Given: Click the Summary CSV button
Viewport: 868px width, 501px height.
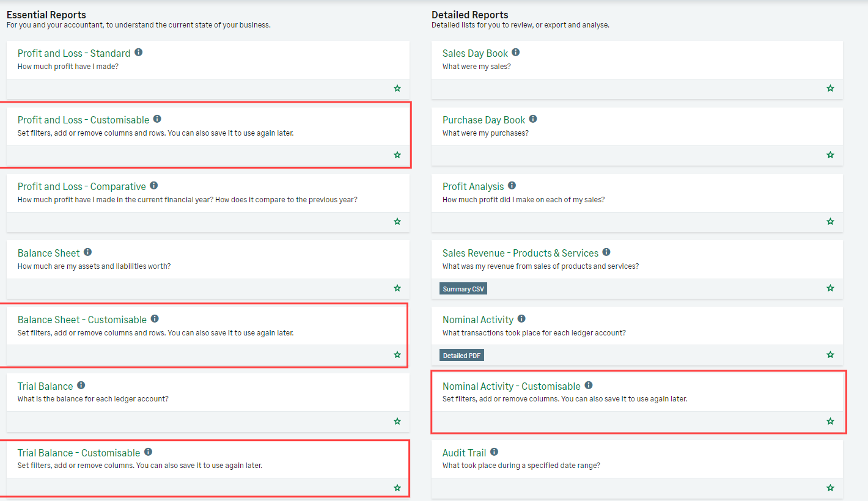Looking at the screenshot, I should (463, 289).
